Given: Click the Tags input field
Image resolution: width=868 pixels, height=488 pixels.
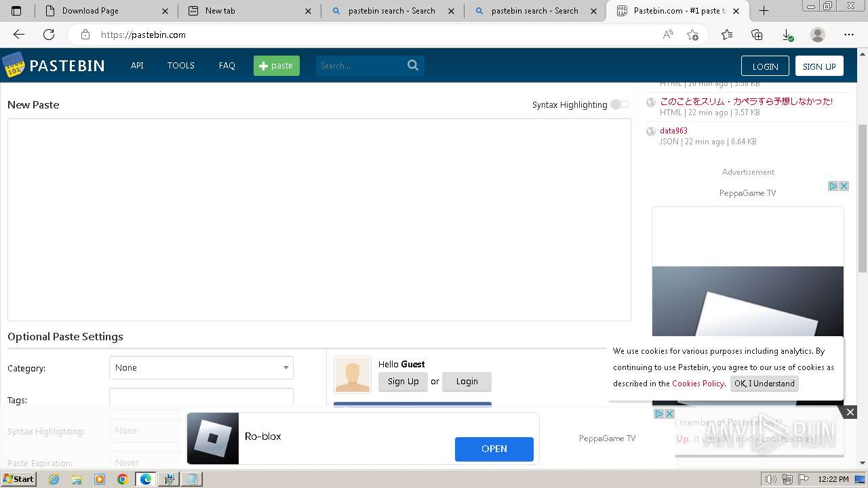Looking at the screenshot, I should tap(201, 399).
